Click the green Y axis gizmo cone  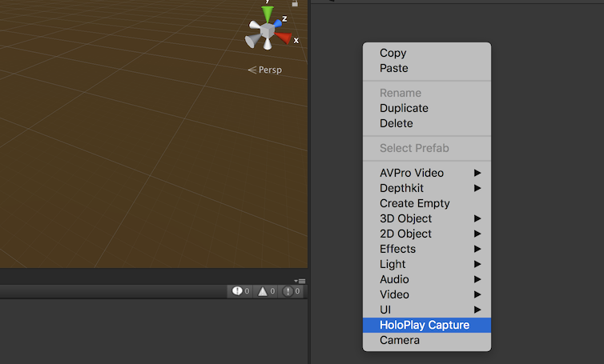coord(268,14)
